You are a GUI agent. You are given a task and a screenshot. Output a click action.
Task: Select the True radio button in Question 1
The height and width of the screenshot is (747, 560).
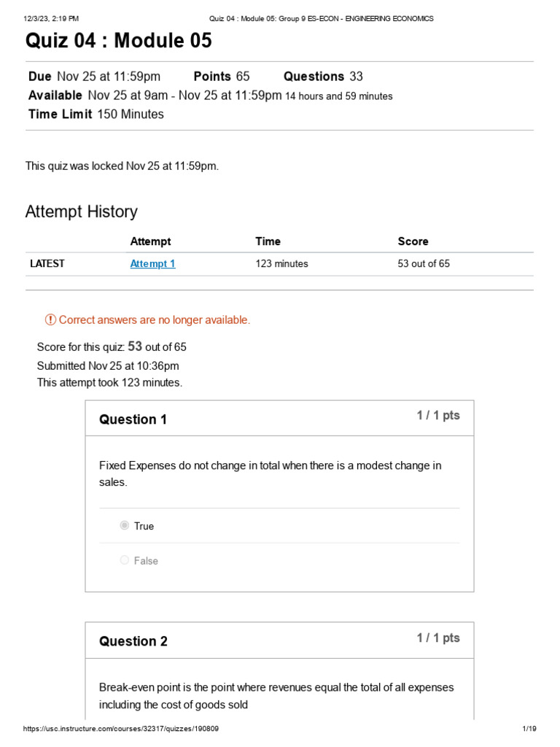tap(125, 525)
